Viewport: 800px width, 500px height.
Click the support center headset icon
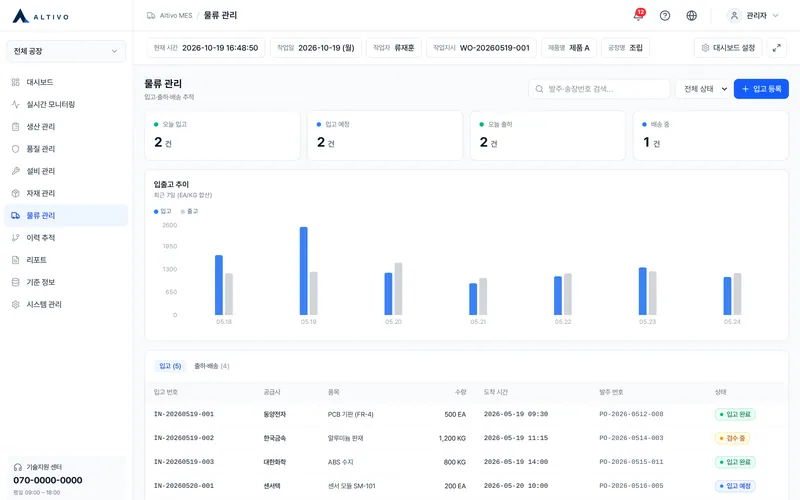tap(18, 467)
